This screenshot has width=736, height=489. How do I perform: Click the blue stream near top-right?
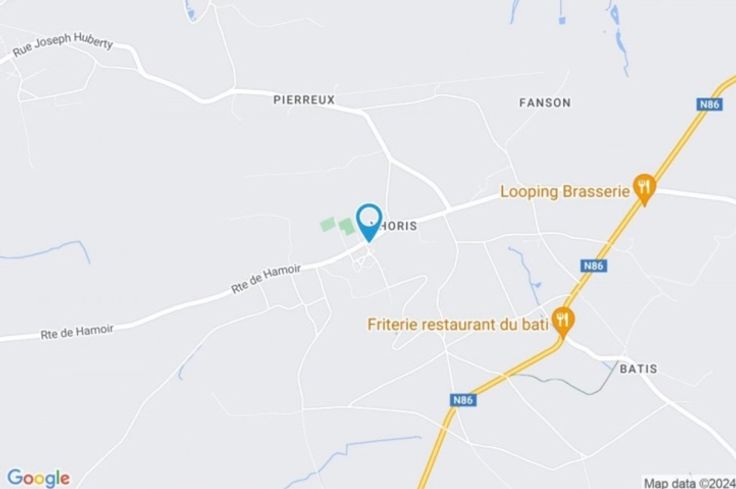[x=619, y=38]
